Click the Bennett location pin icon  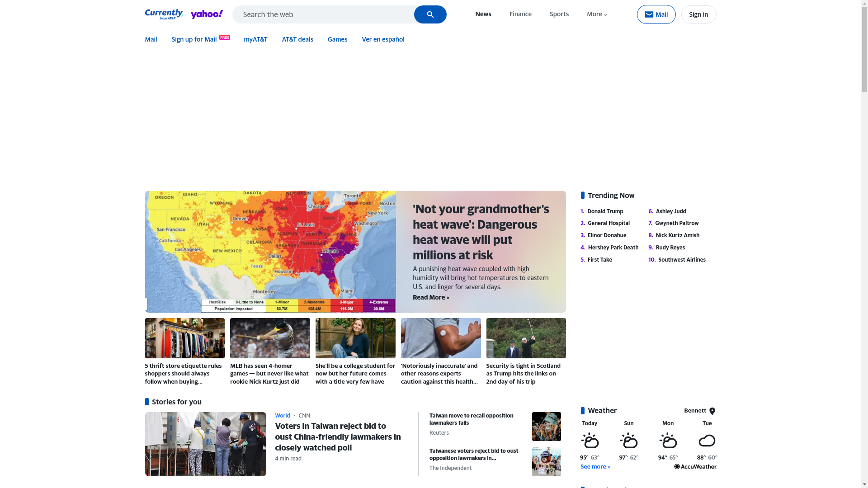click(x=712, y=411)
